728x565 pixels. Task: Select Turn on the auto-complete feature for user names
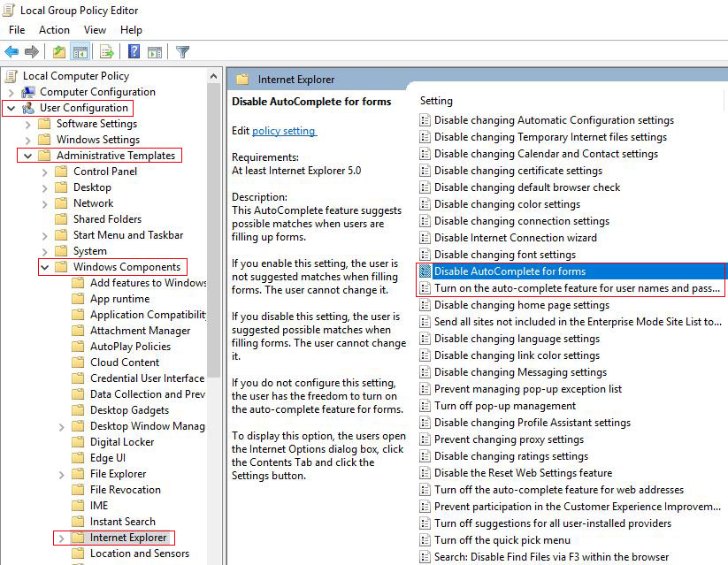click(577, 288)
